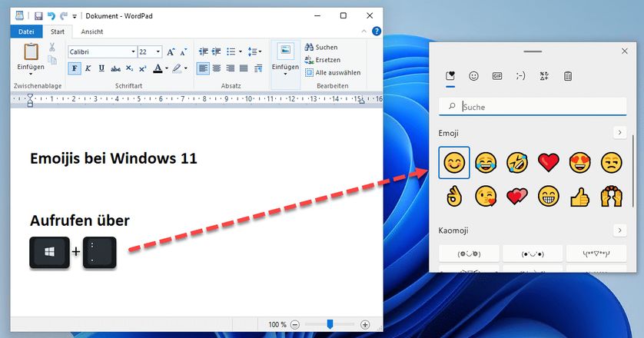This screenshot has width=644, height=338.
Task: Open bullet list style dropdown arrow
Action: tap(240, 51)
